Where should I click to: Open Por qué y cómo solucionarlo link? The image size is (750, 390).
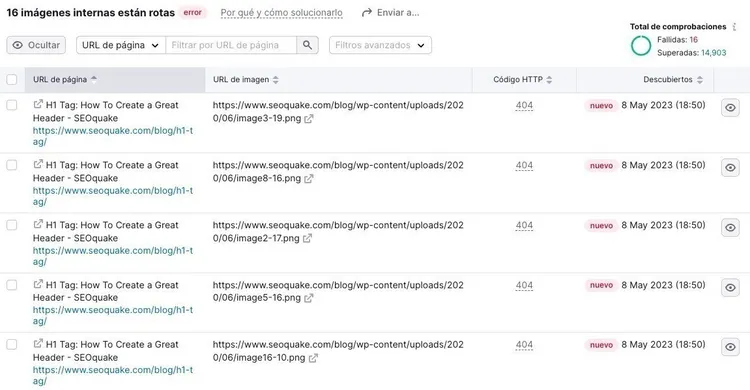click(x=281, y=13)
